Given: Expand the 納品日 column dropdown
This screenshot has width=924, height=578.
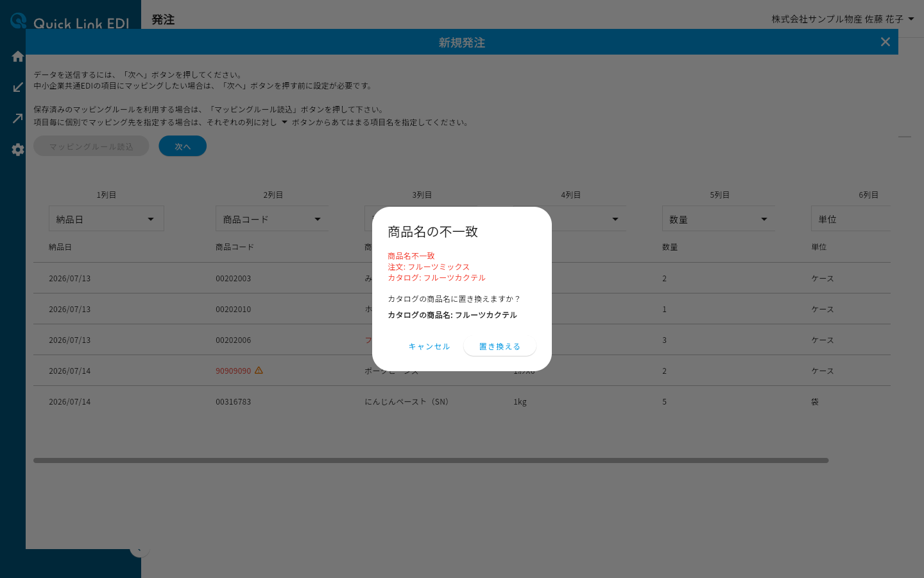Looking at the screenshot, I should tap(107, 219).
